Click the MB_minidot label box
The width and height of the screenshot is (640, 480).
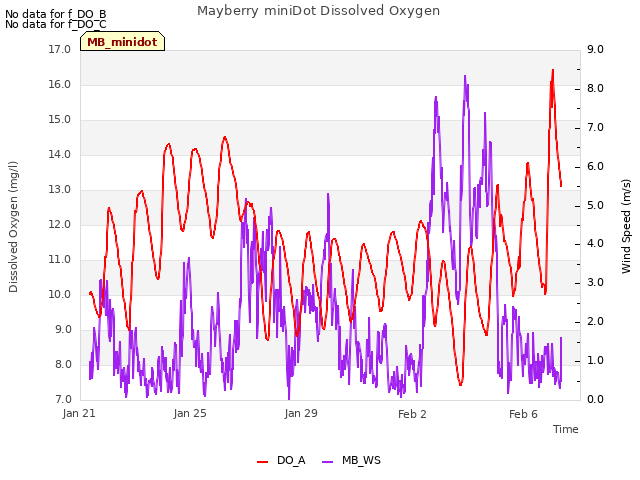tap(122, 41)
